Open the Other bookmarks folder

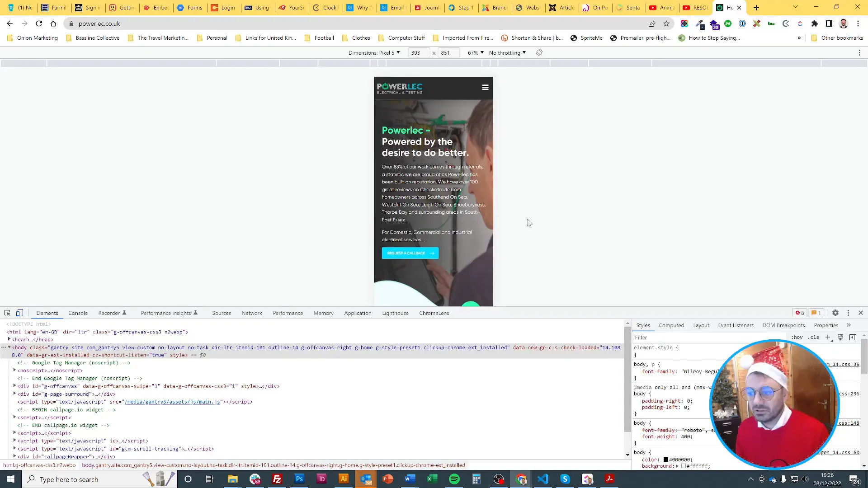(837, 38)
